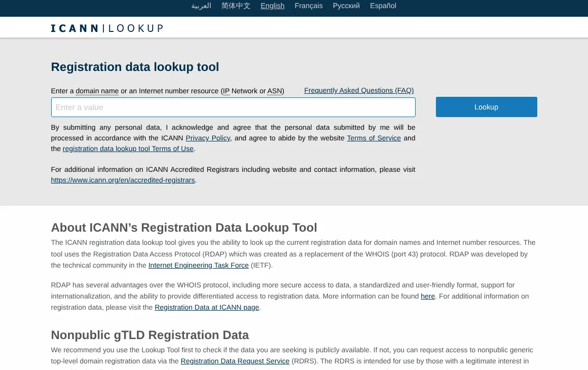Screen dimensions: 588x370
Task: Focus the 'Enter a value' input field
Action: point(233,107)
